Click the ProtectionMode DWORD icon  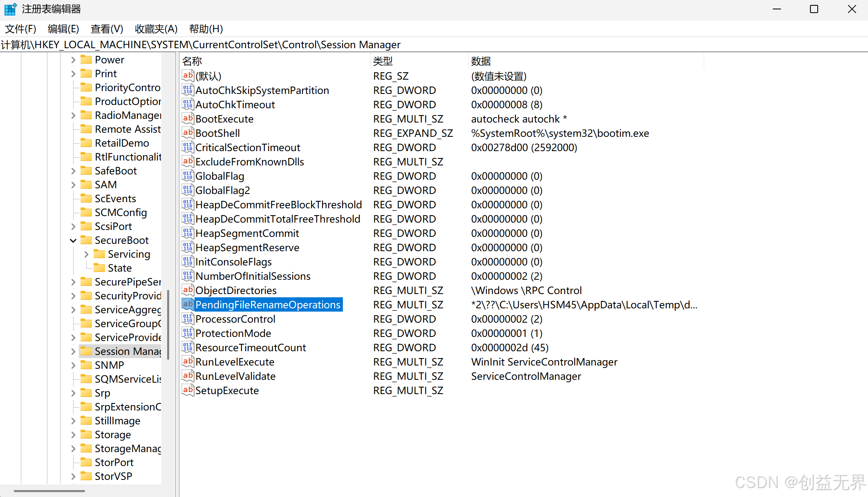(x=188, y=333)
